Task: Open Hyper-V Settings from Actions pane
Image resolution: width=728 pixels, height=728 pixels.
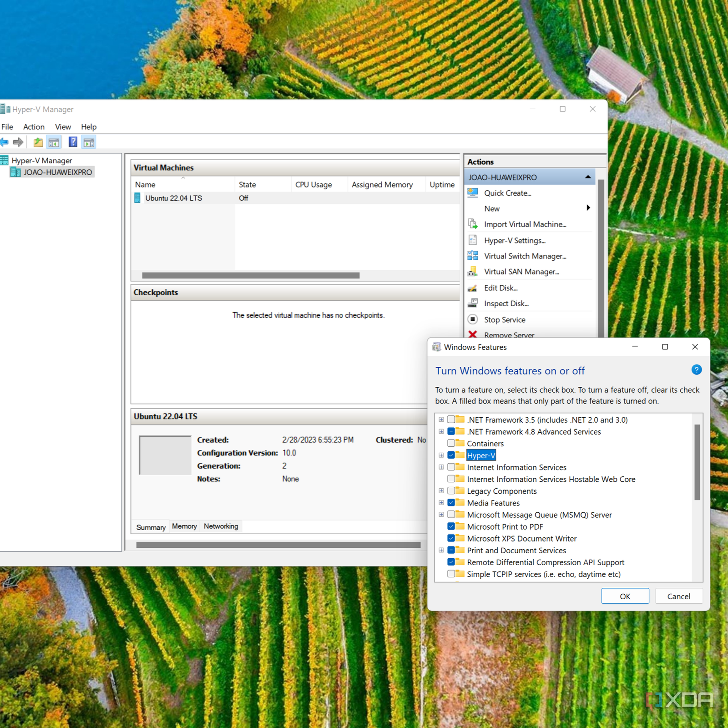Action: tap(514, 240)
